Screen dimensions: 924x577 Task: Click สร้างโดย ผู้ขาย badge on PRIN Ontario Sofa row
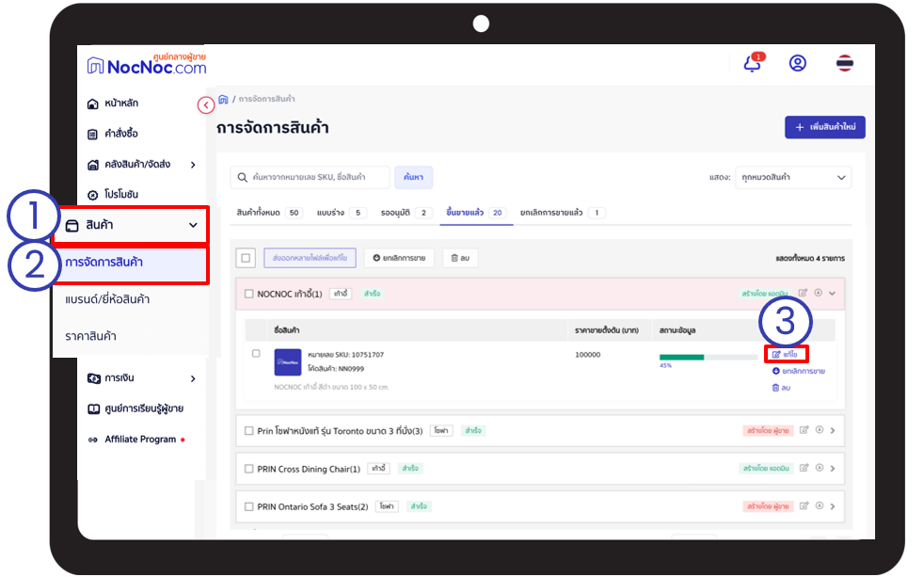(767, 506)
